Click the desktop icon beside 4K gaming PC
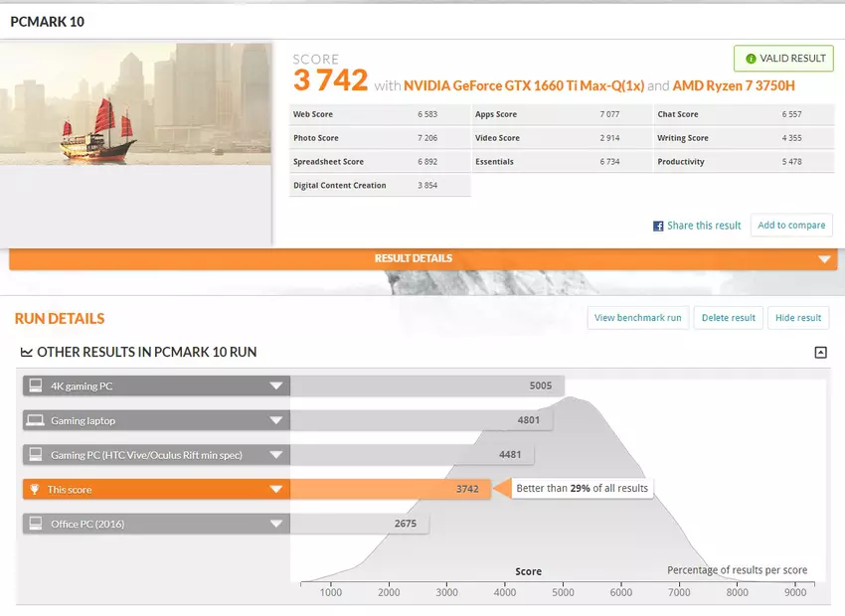845x616 pixels. pyautogui.click(x=35, y=386)
